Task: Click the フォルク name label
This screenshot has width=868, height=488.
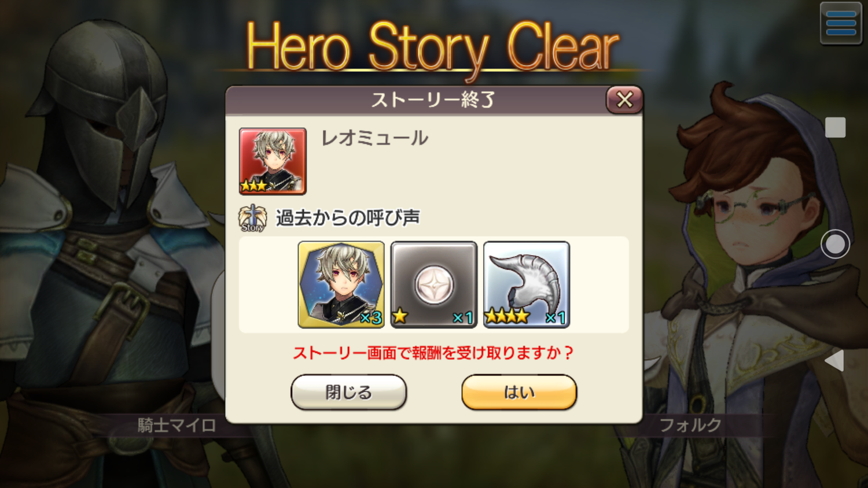Action: pos(690,425)
